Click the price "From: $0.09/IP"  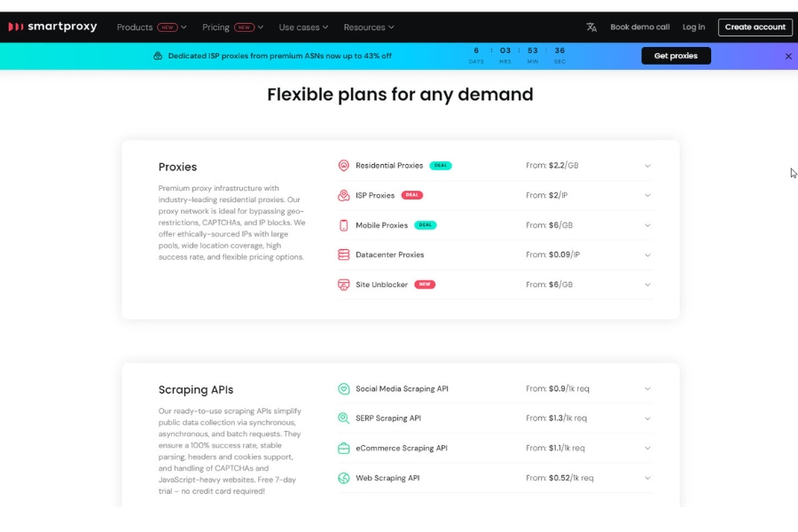point(552,254)
